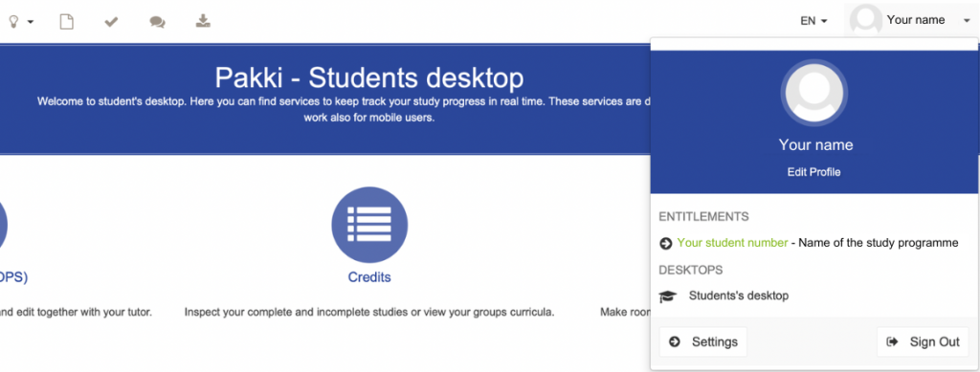Open Settings button
The width and height of the screenshot is (980, 372).
pyautogui.click(x=703, y=342)
